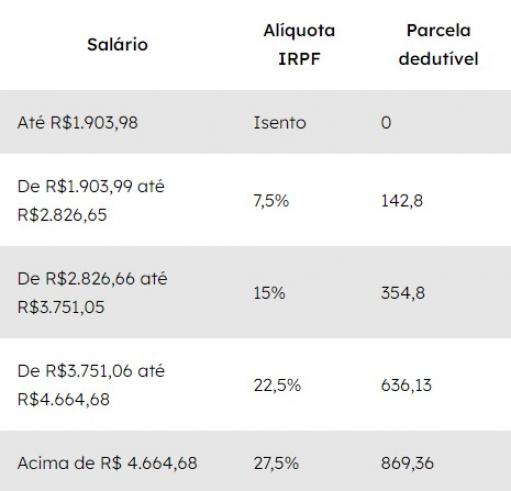511x491 pixels.
Task: Select the R$2.826,66 até R$3.751,05 salary range
Action: 92,293
